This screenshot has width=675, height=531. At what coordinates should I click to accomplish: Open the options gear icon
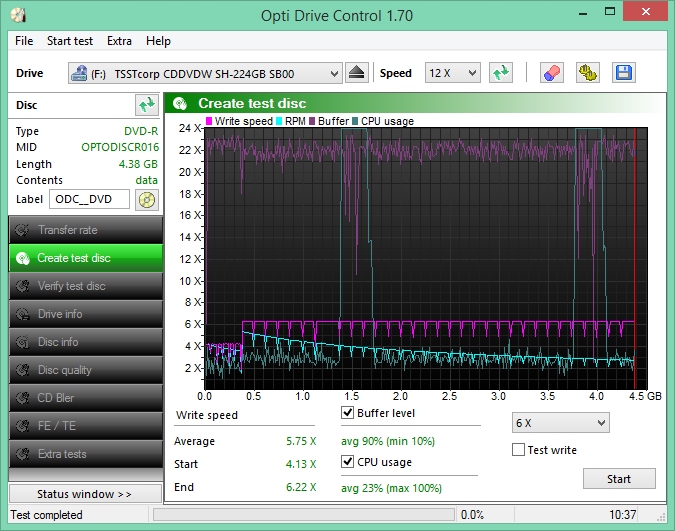click(x=587, y=73)
